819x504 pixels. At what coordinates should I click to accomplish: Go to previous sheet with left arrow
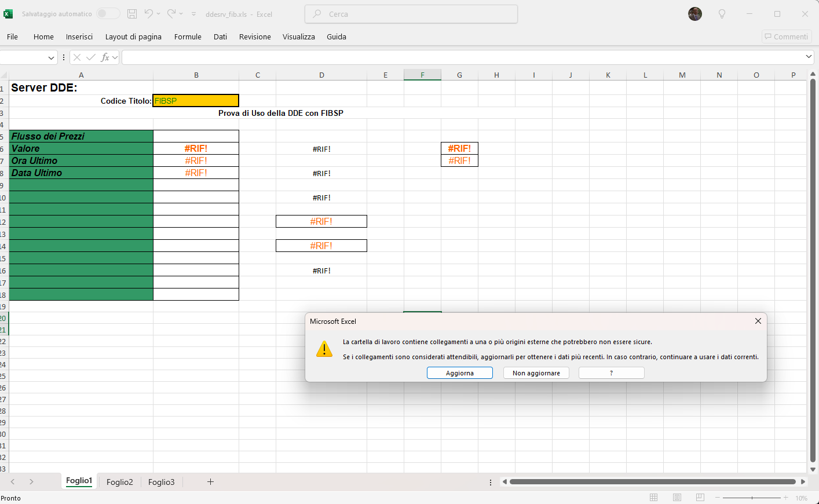[x=13, y=482]
